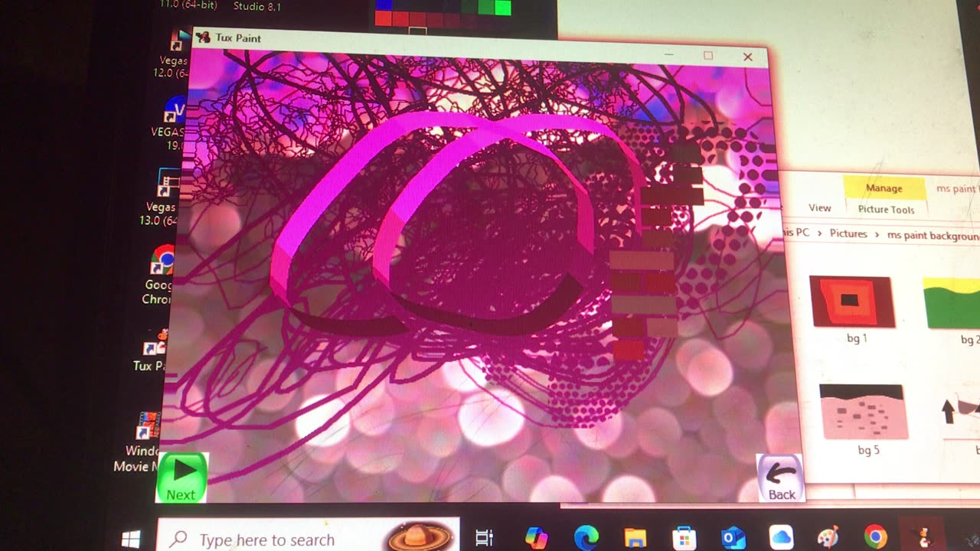Click Pictures in the Explorer address path
Viewport: 980px width, 551px height.
pyautogui.click(x=848, y=234)
